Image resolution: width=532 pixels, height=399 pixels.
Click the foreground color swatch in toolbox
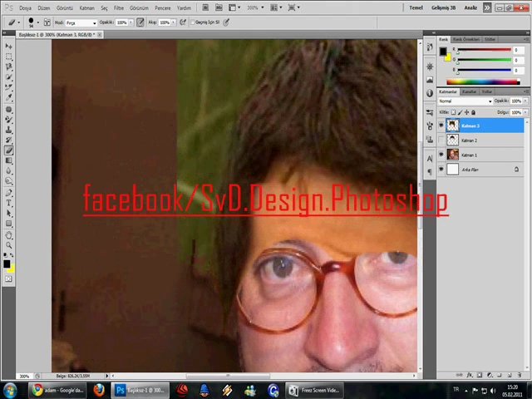click(x=7, y=264)
